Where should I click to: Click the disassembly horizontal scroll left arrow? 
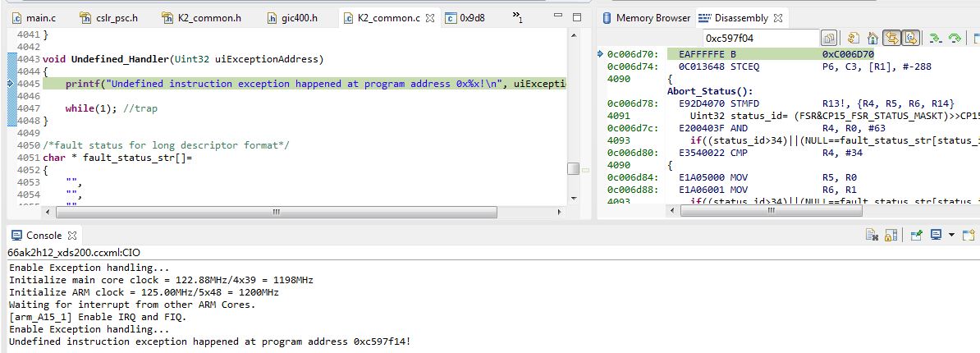point(672,210)
